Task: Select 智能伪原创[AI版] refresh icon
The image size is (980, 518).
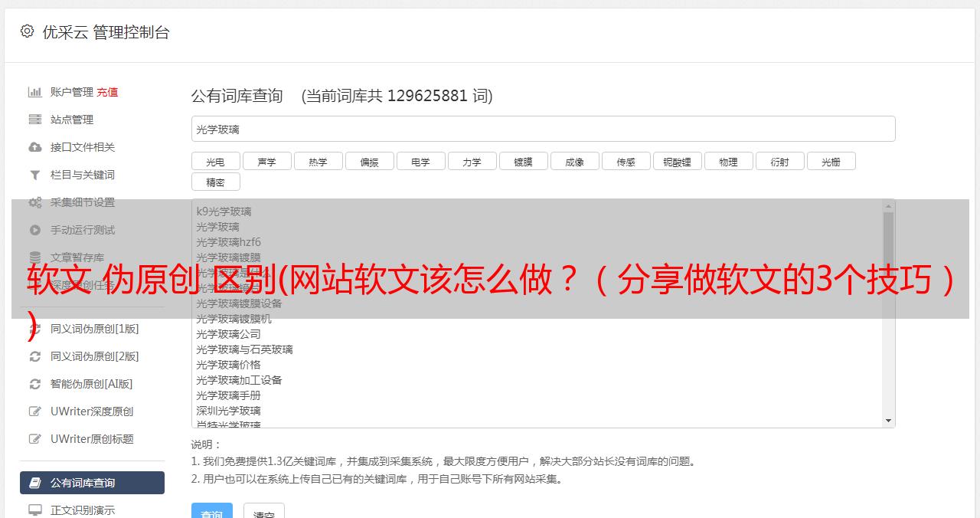Action: coord(35,384)
